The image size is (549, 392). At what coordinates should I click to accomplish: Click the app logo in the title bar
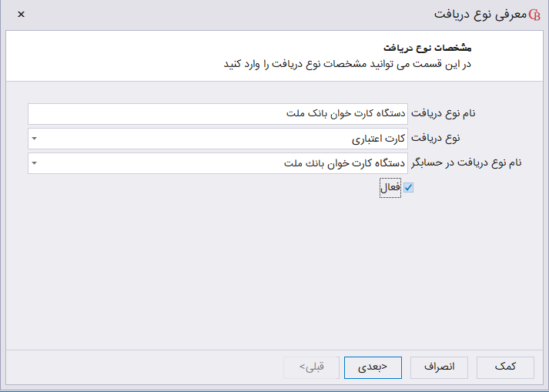[534, 15]
